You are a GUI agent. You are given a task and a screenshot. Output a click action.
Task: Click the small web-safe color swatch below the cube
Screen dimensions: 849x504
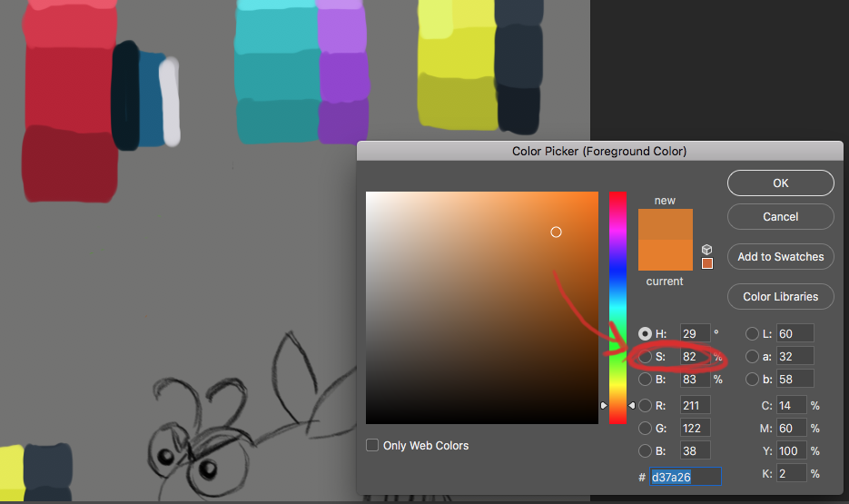(707, 263)
